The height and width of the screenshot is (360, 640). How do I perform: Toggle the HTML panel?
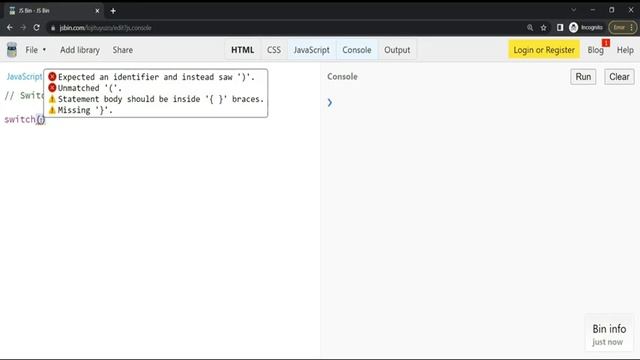pos(242,50)
